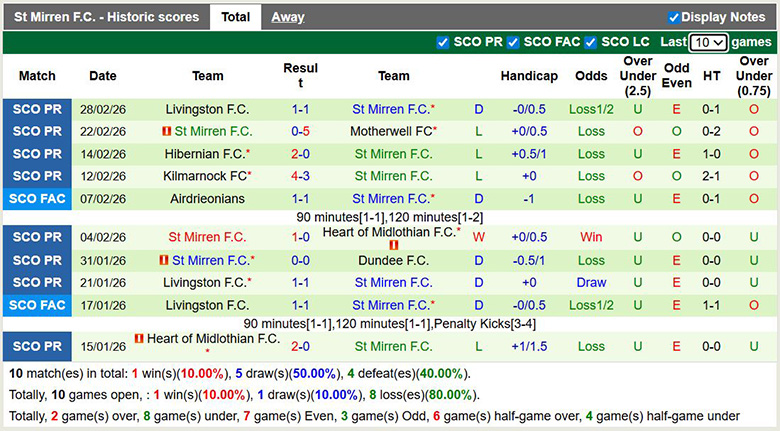
Task: Click SCO FAC badge on 07/02 match
Action: click(x=37, y=198)
